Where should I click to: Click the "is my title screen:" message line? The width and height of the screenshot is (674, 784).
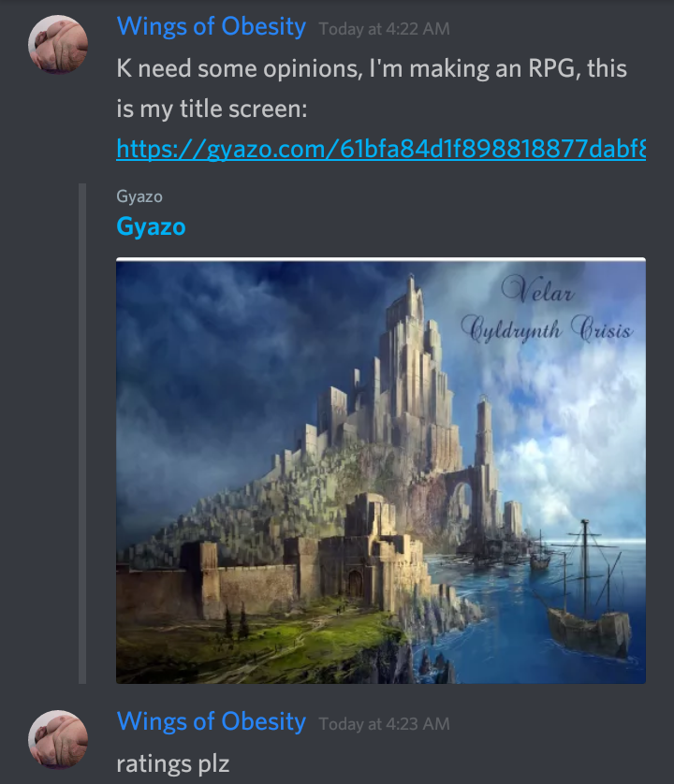[212, 109]
